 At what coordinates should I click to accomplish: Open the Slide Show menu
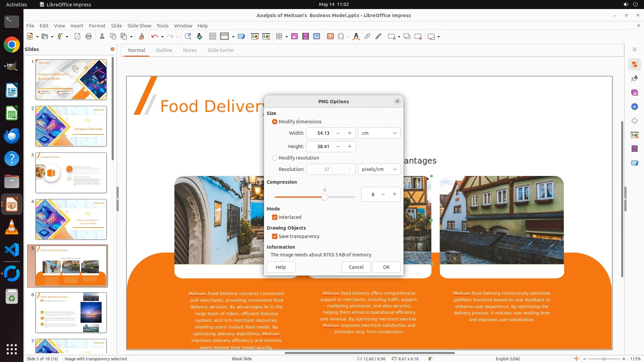tap(139, 25)
